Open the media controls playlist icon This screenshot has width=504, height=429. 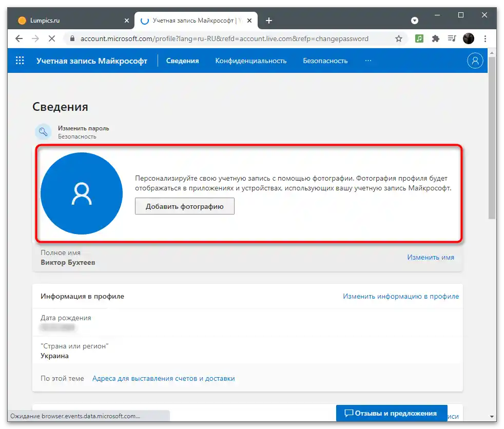pos(452,39)
